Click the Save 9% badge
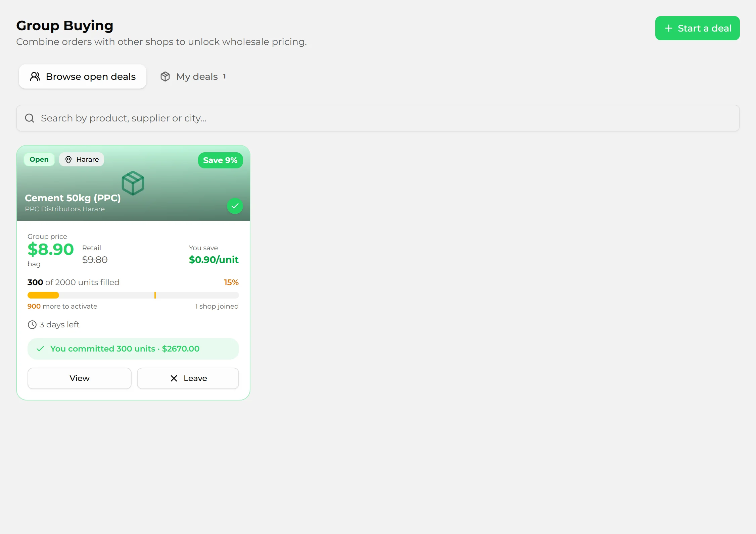 [220, 160]
